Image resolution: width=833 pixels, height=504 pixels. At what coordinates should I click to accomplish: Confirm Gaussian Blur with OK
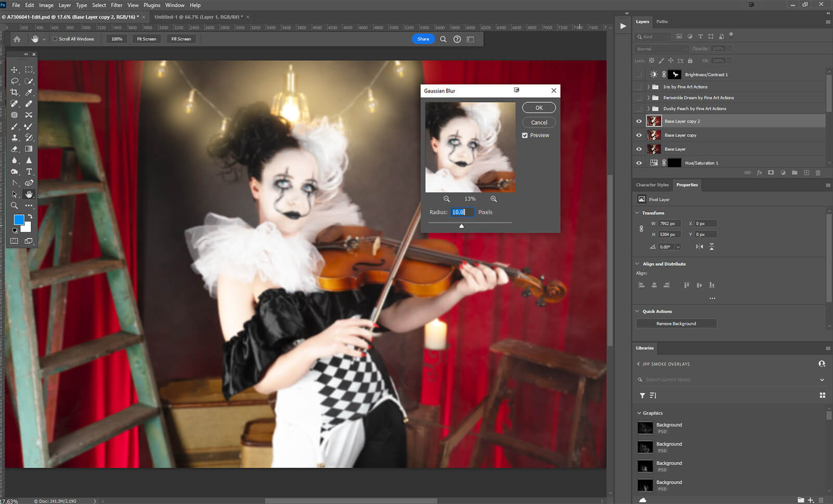[x=539, y=108]
